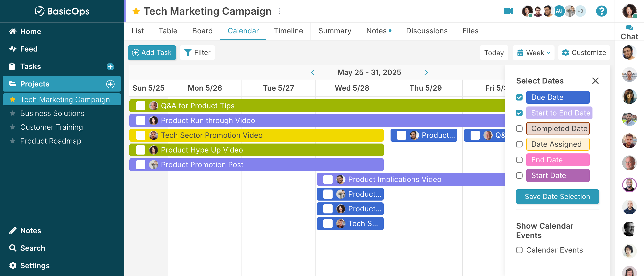Switch to the Timeline tab

[288, 31]
